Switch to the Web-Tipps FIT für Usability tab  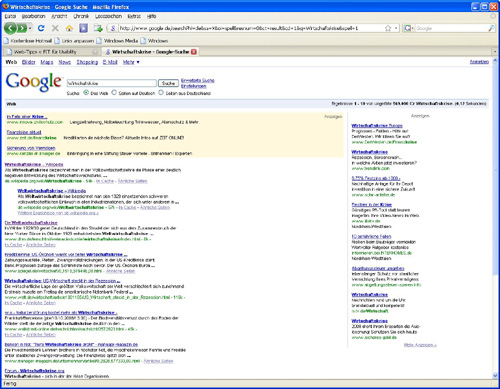pyautogui.click(x=52, y=52)
